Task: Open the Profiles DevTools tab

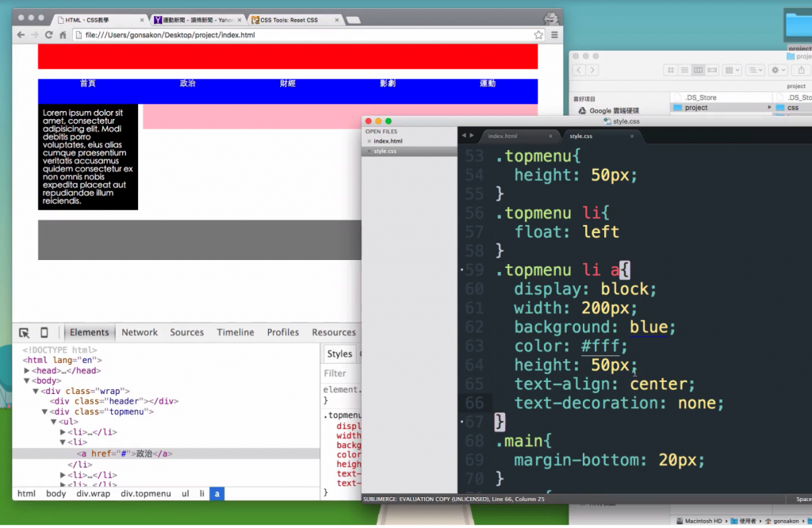Action: (x=283, y=332)
